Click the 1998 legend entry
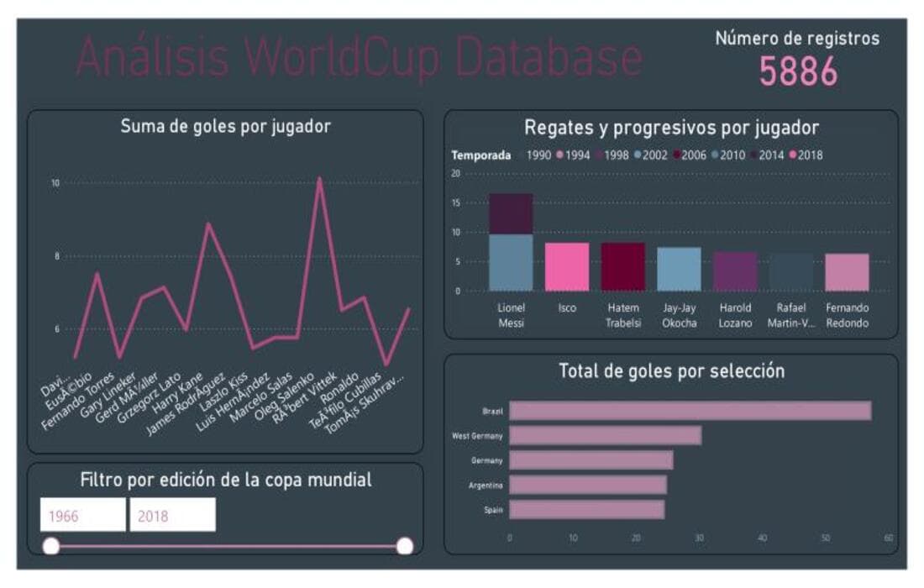Image resolution: width=924 pixels, height=588 pixels. pos(613,155)
